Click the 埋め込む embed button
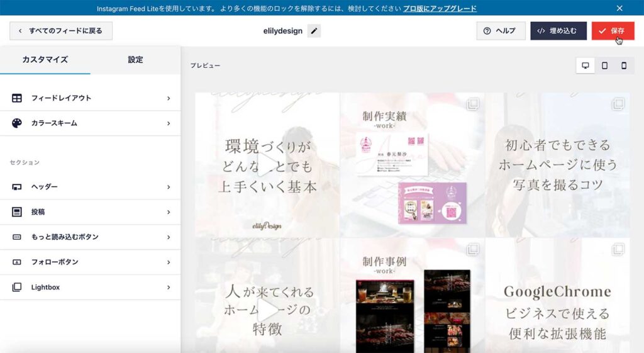644x353 pixels. coord(558,31)
